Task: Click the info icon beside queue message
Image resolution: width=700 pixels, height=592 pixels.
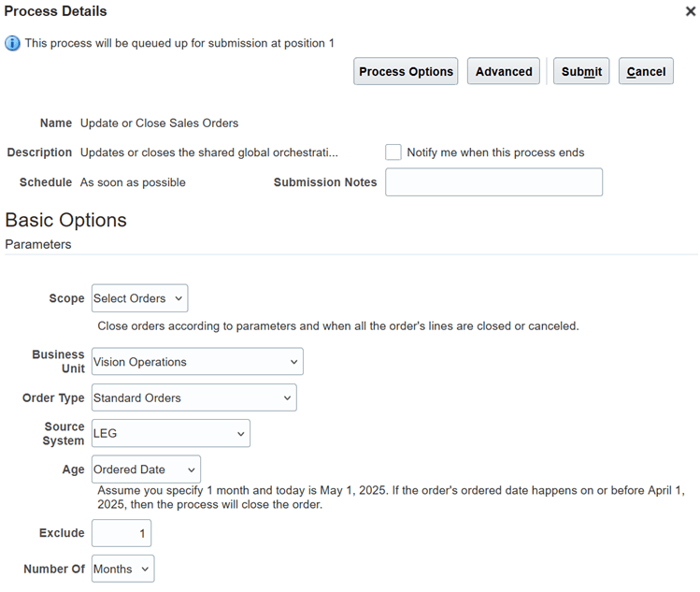Action: (x=12, y=43)
